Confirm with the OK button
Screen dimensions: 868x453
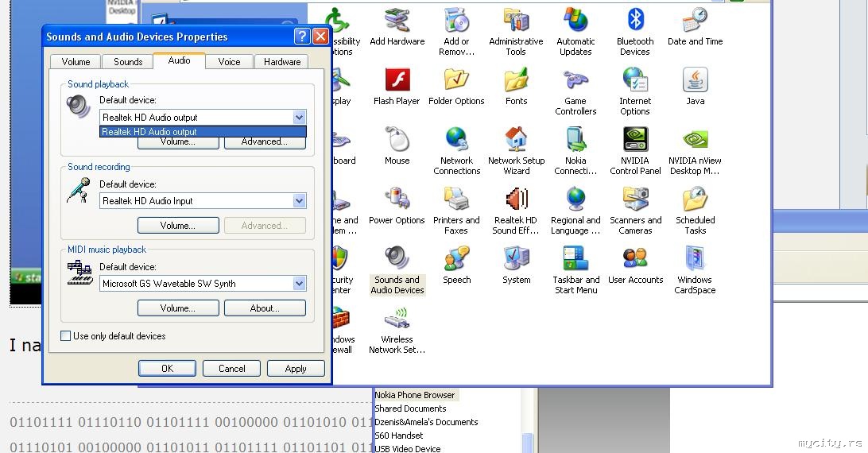(x=167, y=368)
